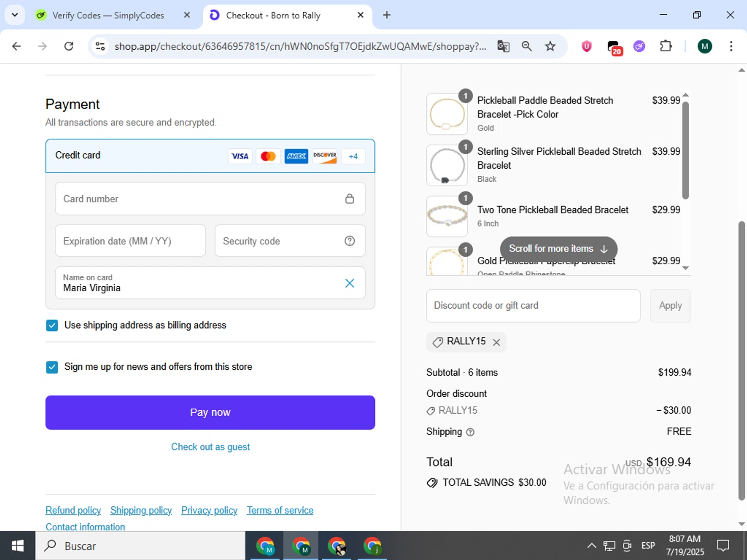Click the Expiration date field
747x560 pixels.
130,241
